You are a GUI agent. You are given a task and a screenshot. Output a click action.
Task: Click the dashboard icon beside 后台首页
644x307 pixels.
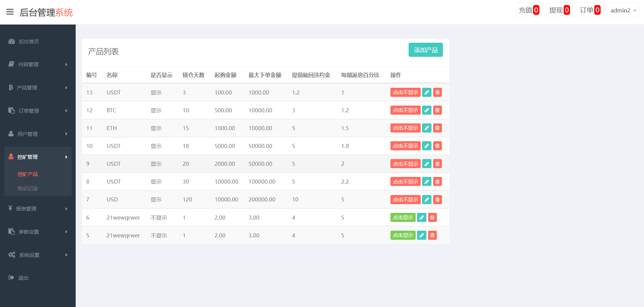[x=12, y=41]
